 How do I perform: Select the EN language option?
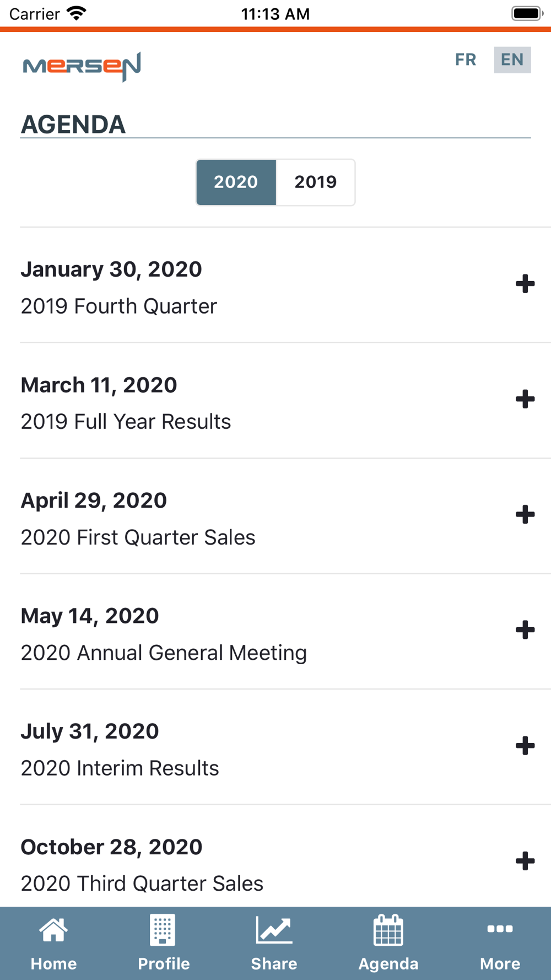coord(512,60)
